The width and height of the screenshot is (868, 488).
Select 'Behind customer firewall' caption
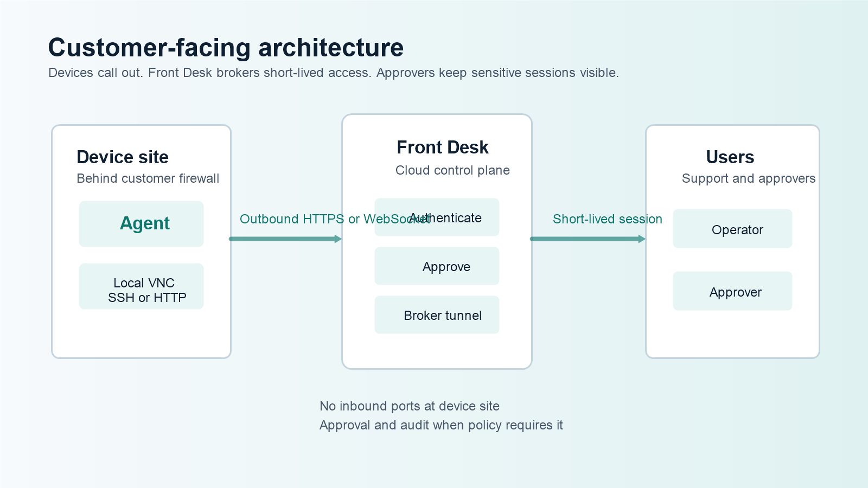[148, 178]
